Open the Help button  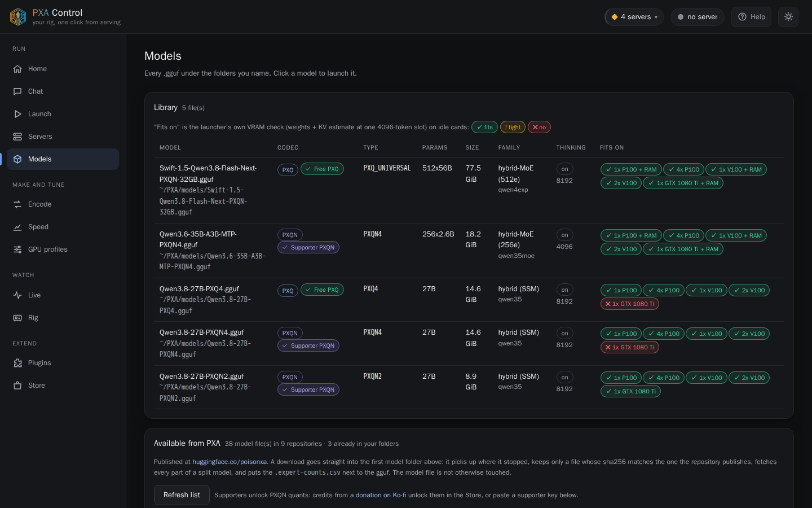pos(751,17)
